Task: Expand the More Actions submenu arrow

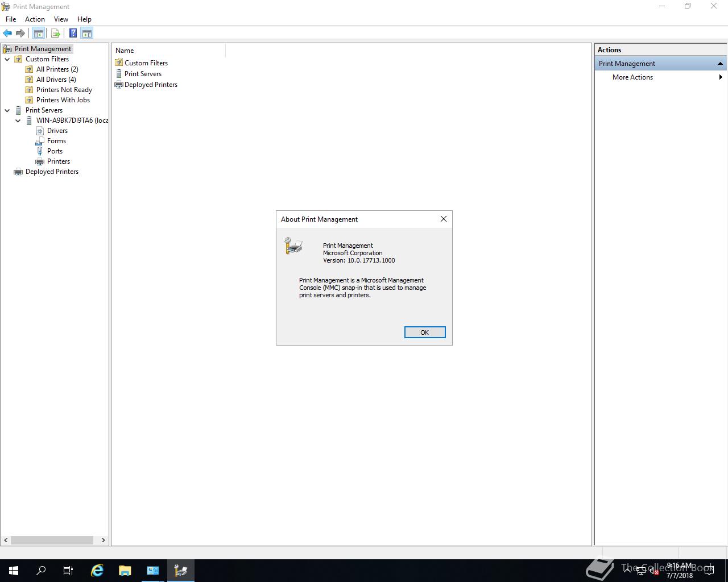Action: [721, 77]
